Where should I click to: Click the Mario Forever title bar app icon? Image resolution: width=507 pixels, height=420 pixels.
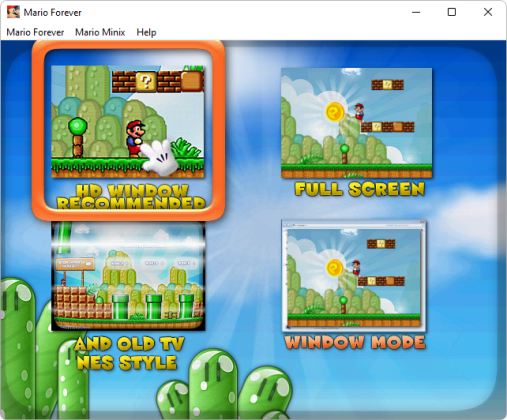pyautogui.click(x=13, y=12)
